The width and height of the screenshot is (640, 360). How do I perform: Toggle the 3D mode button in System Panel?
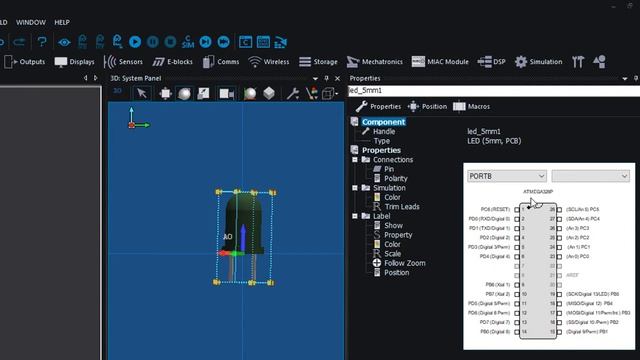(x=118, y=91)
